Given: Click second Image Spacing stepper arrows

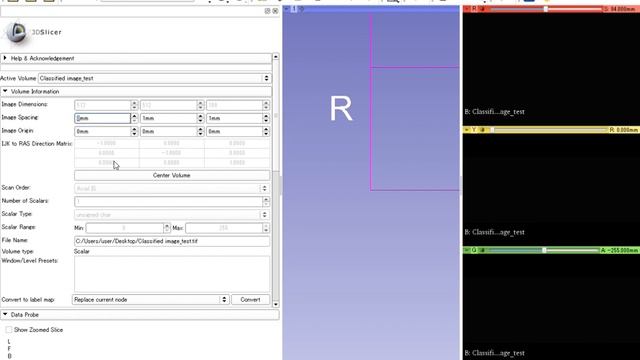Looking at the screenshot, I should (x=200, y=118).
